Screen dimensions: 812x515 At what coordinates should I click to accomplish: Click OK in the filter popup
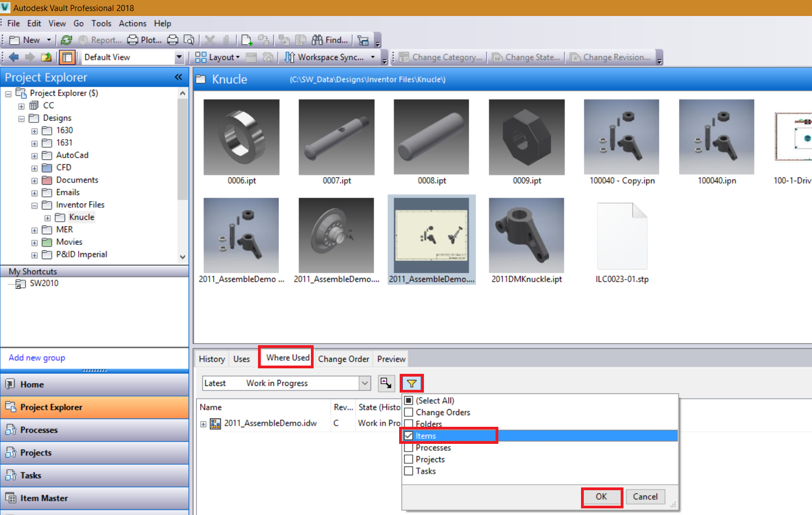[x=601, y=497]
